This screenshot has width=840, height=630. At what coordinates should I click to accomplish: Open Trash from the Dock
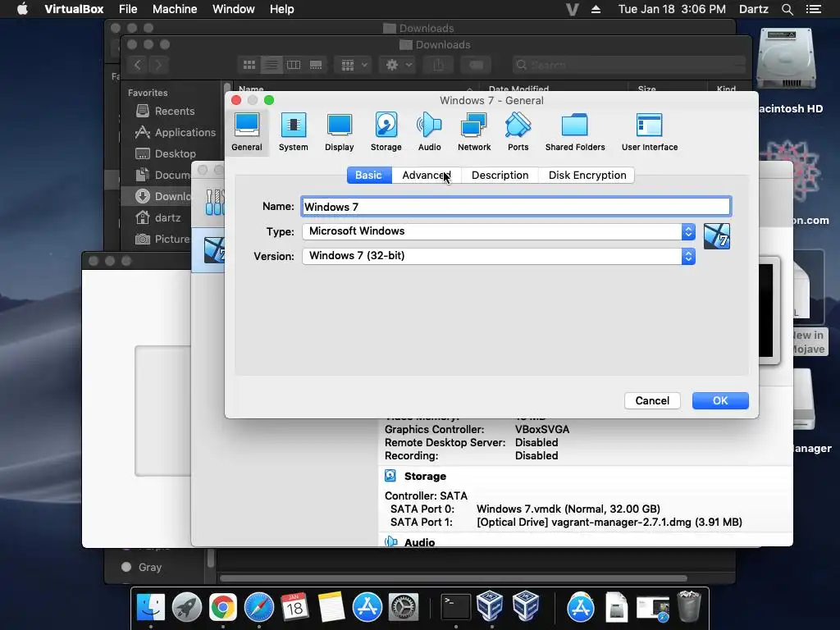pos(688,607)
